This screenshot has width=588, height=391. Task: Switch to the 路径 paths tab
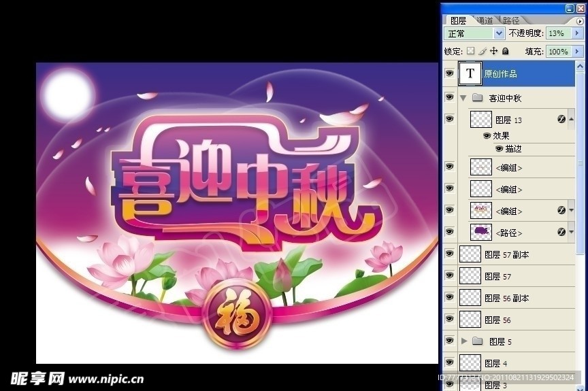510,20
